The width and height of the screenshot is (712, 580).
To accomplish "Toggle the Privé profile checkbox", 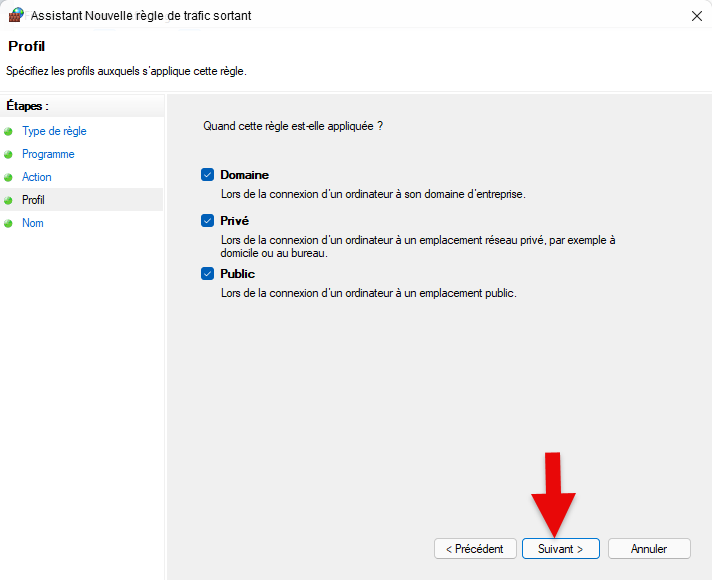I will point(208,220).
